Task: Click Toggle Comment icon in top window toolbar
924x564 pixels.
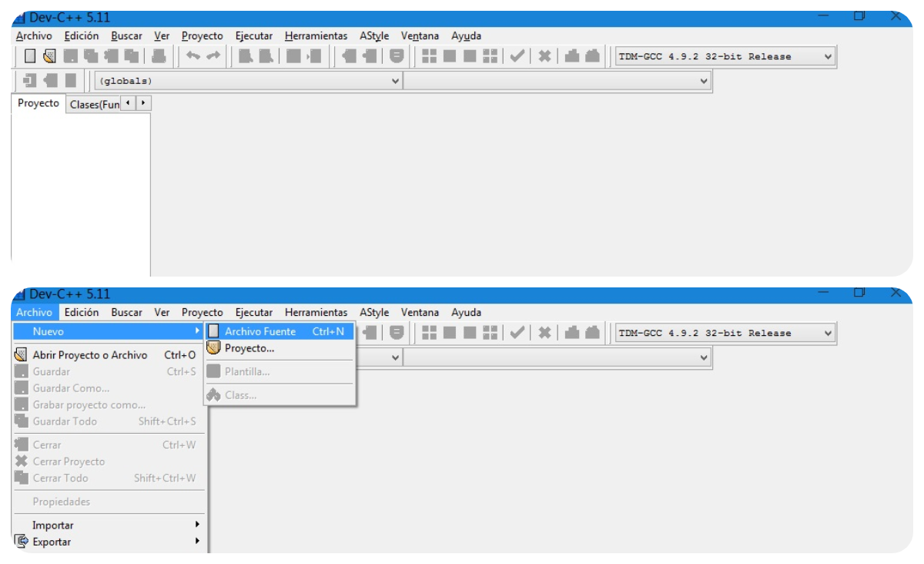Action: point(397,56)
